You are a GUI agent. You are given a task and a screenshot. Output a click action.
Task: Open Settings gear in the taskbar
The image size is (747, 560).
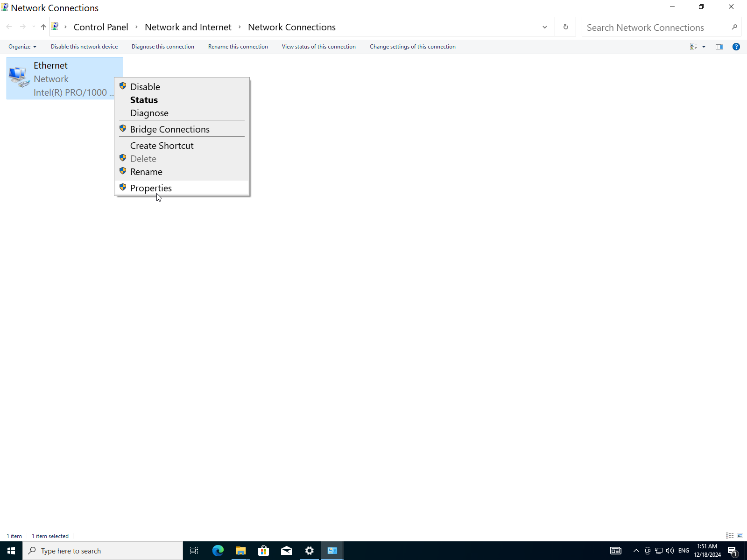pyautogui.click(x=309, y=551)
